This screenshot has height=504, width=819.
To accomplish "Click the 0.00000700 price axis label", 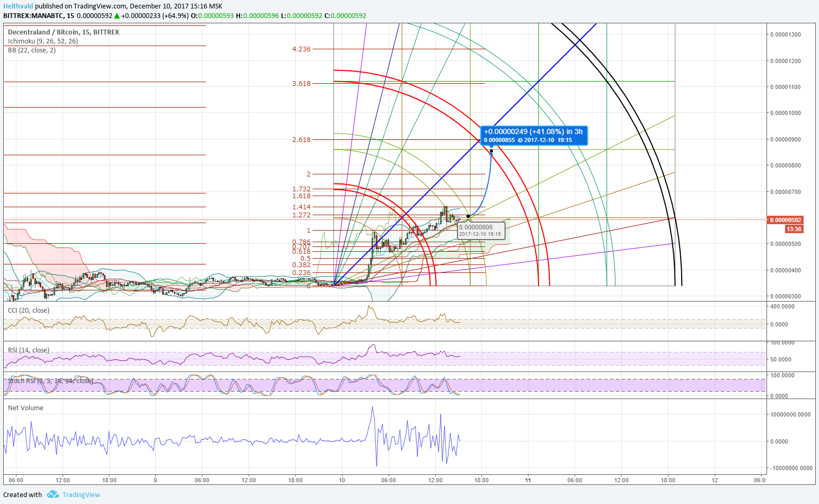I will (786, 192).
